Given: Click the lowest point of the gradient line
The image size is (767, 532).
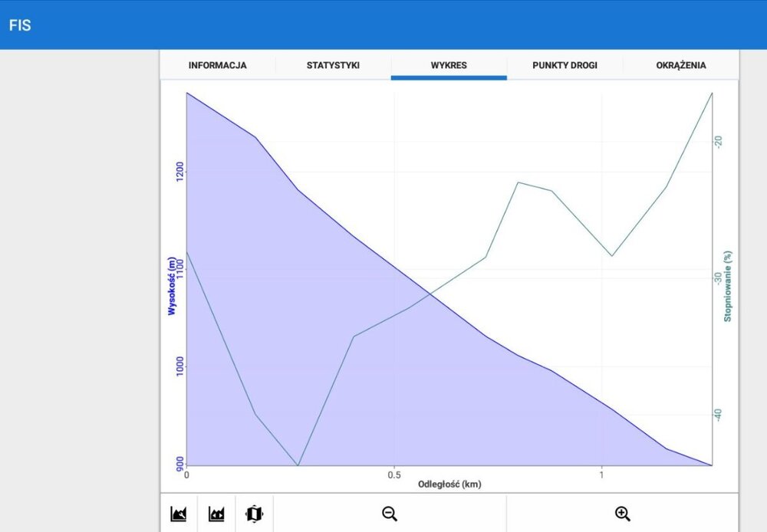Looking at the screenshot, I should pyautogui.click(x=298, y=465).
